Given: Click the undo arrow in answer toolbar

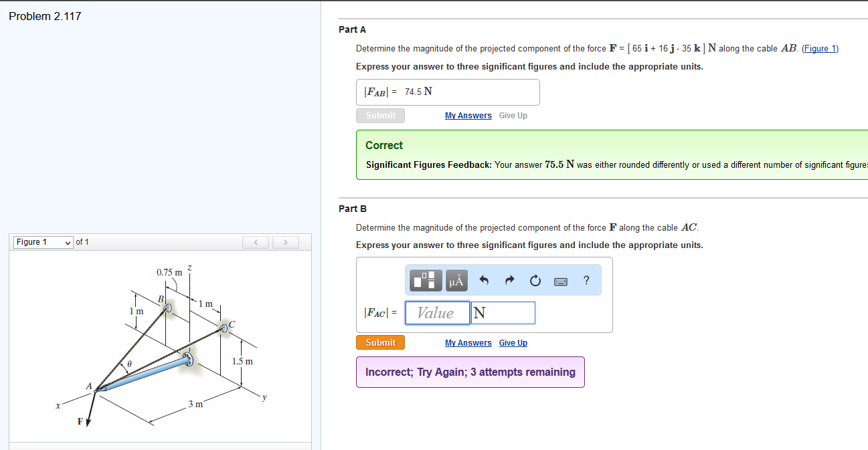Looking at the screenshot, I should [x=485, y=281].
